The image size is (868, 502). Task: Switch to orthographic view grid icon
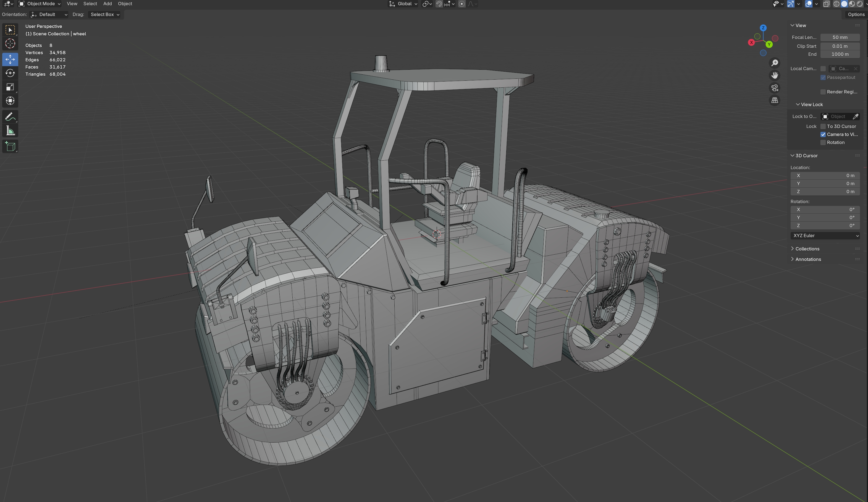coord(775,100)
